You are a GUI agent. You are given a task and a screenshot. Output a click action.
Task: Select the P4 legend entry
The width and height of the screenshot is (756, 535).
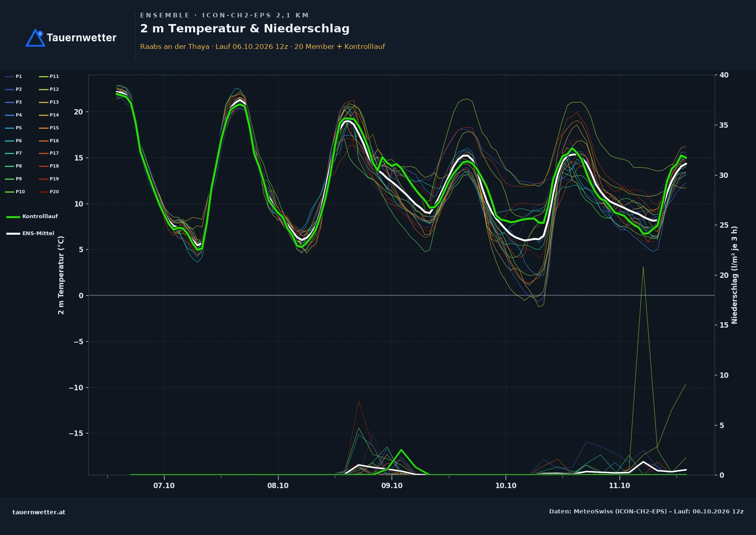tap(14, 115)
